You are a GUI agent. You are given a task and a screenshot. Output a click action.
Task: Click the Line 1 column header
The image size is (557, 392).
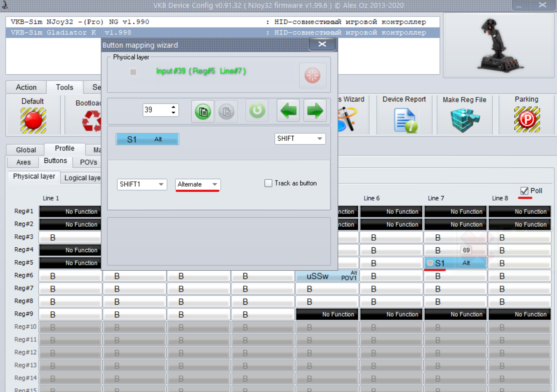[51, 198]
